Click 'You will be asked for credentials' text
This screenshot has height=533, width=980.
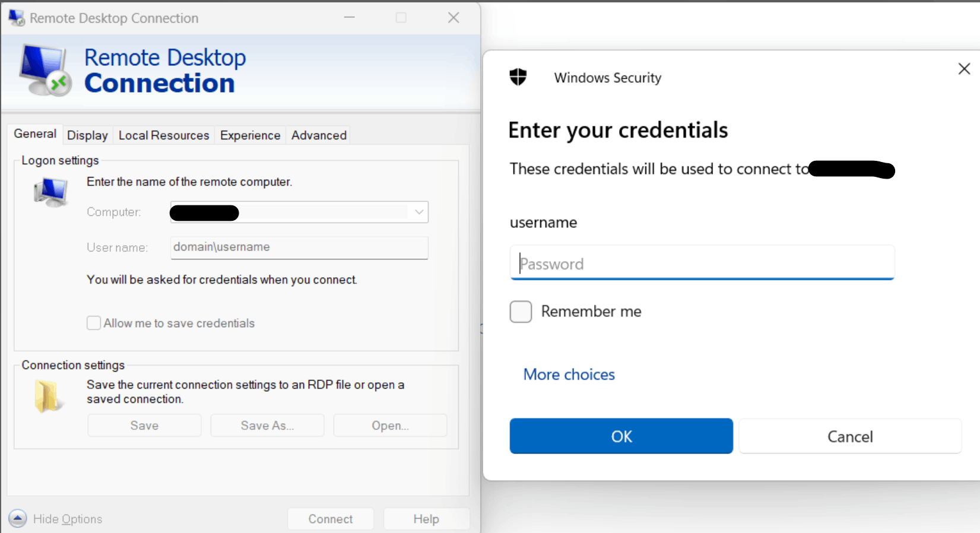(x=222, y=280)
